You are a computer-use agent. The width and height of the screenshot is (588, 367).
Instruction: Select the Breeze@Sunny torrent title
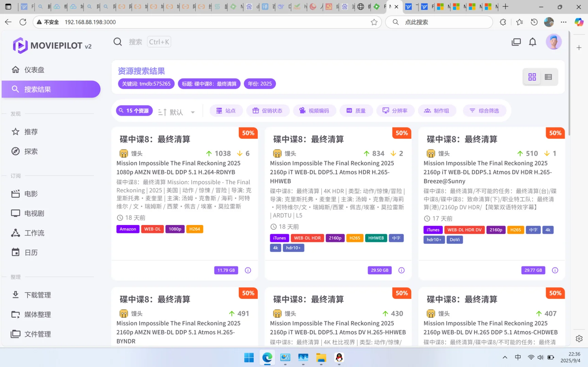488,172
